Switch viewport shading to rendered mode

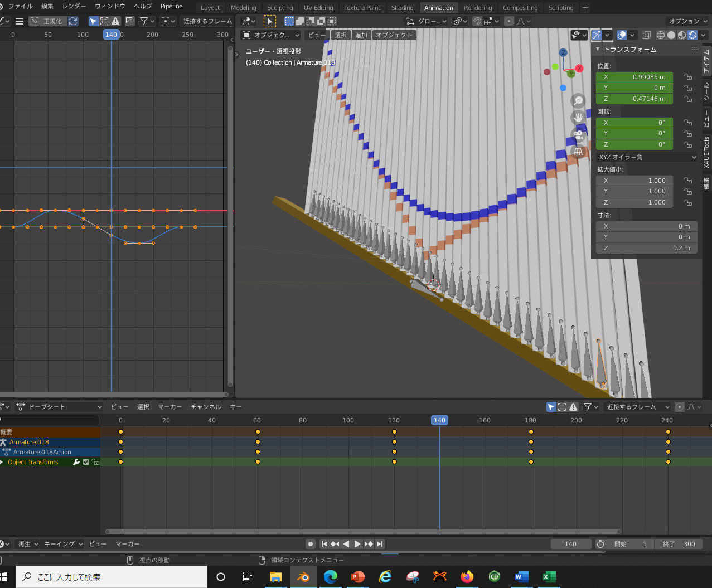pos(692,35)
